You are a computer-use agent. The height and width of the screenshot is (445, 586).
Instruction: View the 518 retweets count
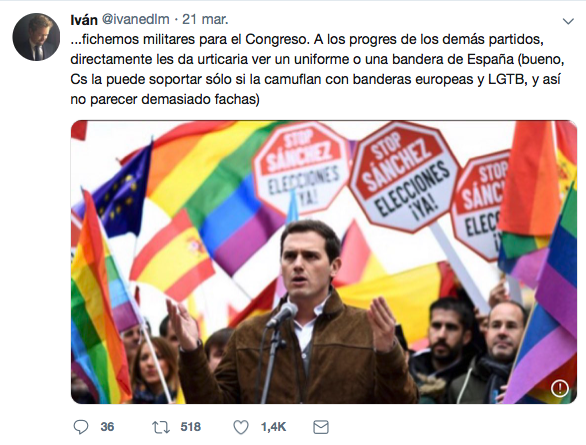[191, 427]
